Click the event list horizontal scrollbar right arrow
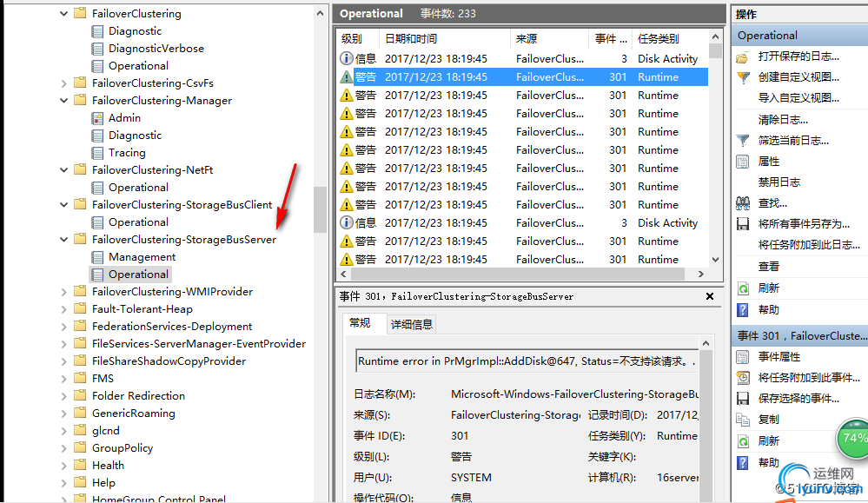868x503 pixels. click(x=701, y=274)
